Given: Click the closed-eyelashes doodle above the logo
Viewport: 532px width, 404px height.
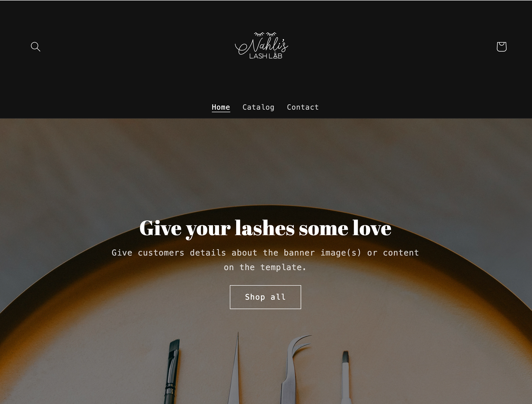Looking at the screenshot, I should [x=265, y=34].
